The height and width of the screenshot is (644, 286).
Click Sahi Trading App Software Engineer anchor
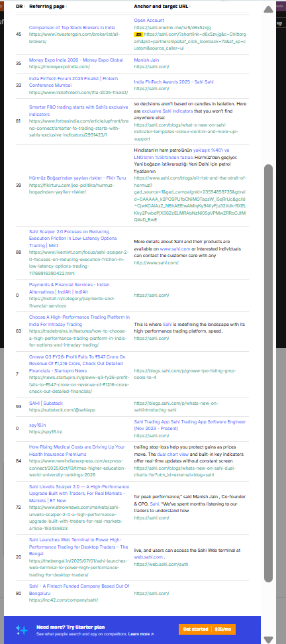point(189,425)
